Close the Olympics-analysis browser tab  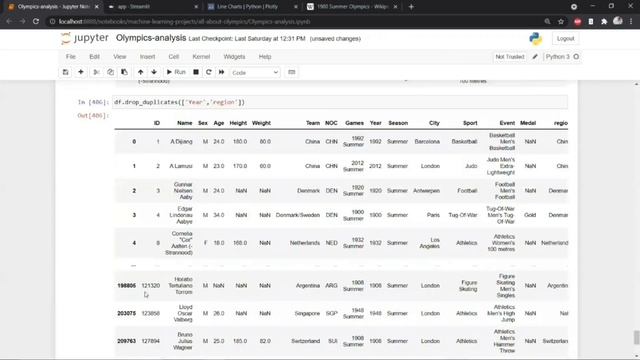(x=97, y=7)
